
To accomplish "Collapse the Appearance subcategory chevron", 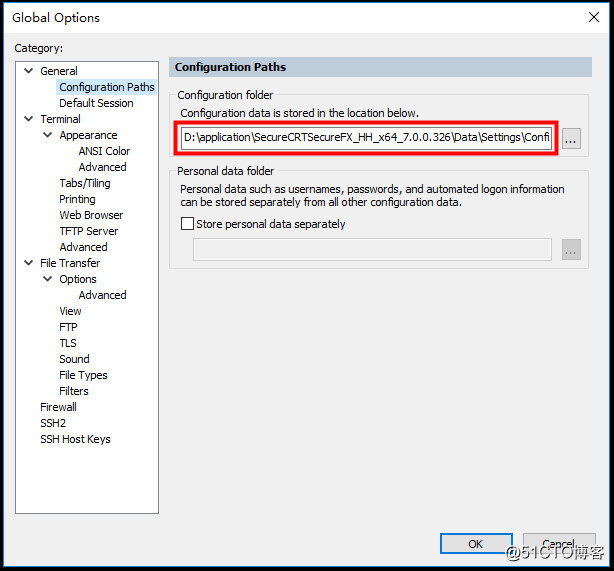I will pyautogui.click(x=47, y=135).
